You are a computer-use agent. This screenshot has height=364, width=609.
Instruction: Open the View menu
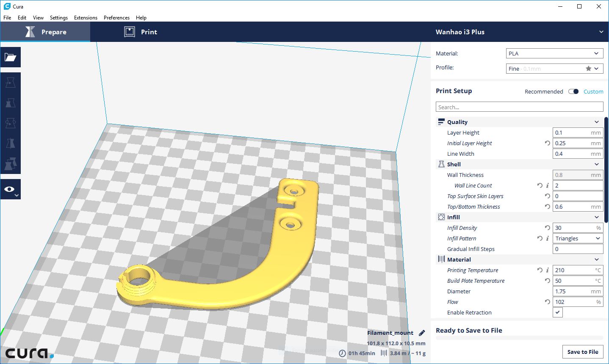pos(38,18)
